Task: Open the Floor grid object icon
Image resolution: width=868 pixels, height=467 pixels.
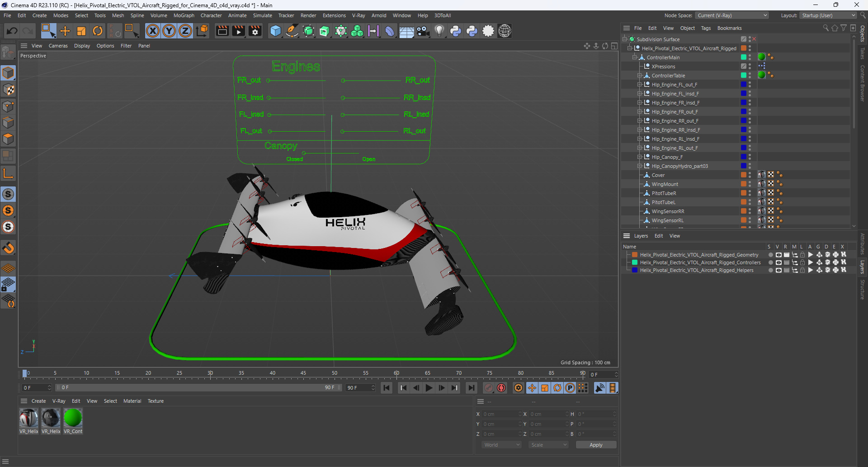Action: point(406,31)
